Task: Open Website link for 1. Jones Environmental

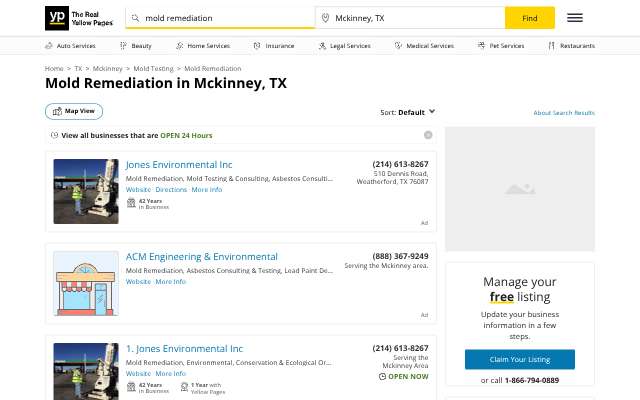Action: 138,373
